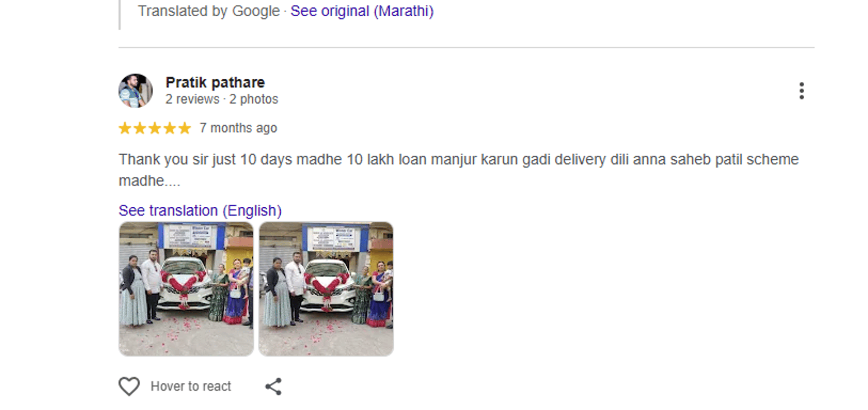
Task: Open Pratik pathare's profile avatar
Action: click(136, 91)
